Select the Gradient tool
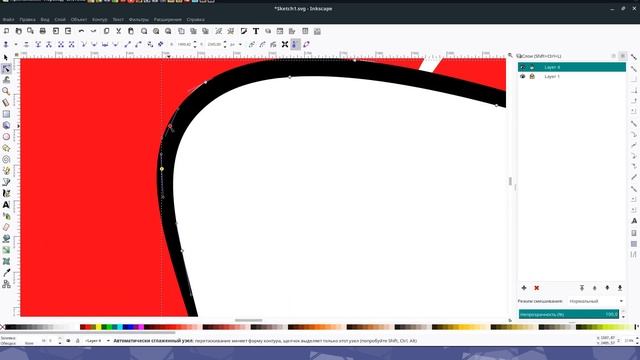Viewport: 640px width, 360px height. tap(6, 250)
